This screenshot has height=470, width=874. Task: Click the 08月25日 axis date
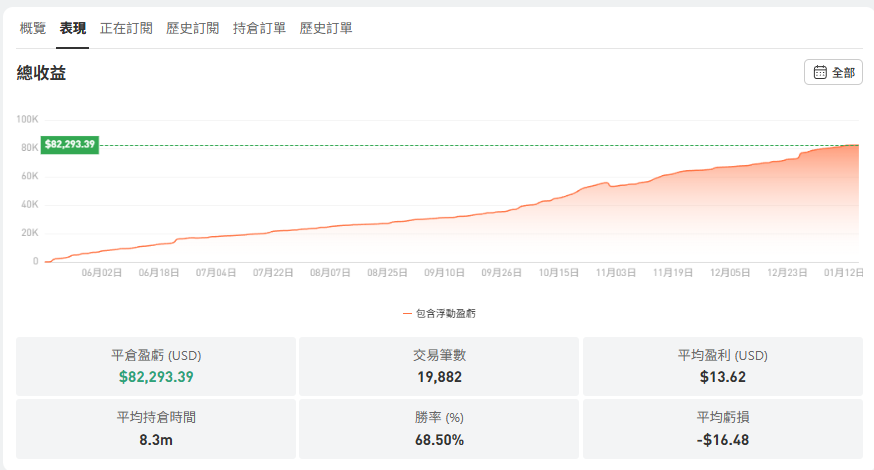(x=387, y=273)
